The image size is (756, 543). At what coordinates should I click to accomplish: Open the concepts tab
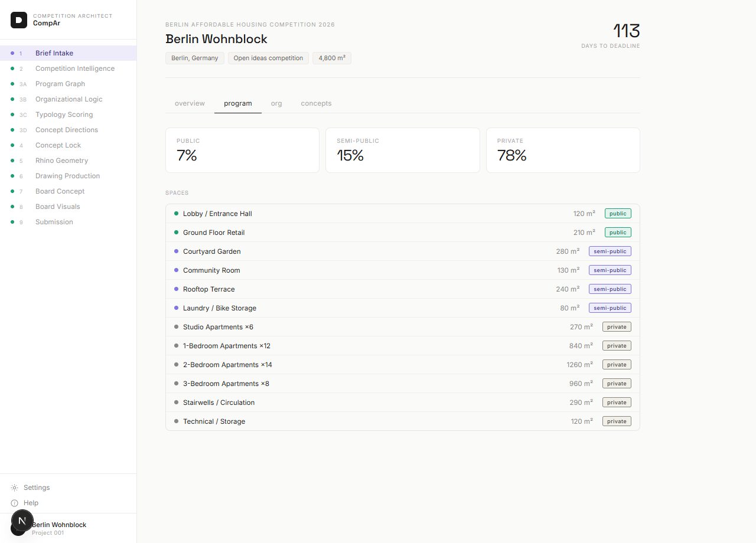click(316, 103)
